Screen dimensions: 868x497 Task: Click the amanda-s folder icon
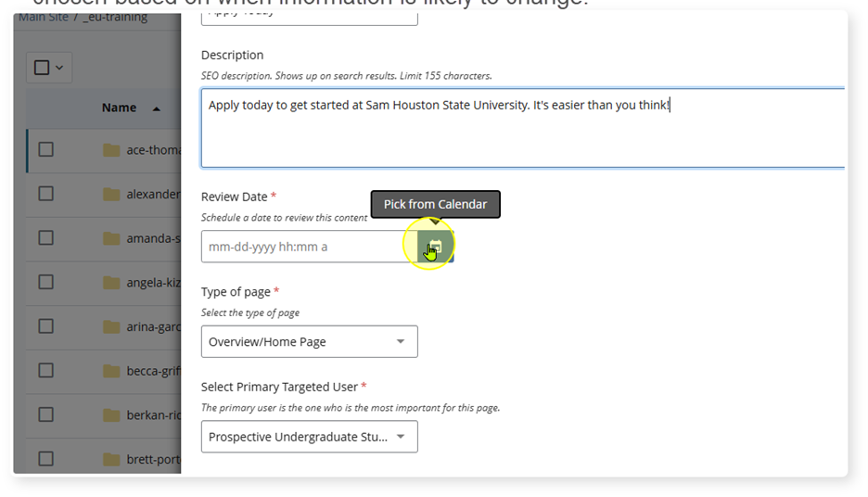coord(112,238)
